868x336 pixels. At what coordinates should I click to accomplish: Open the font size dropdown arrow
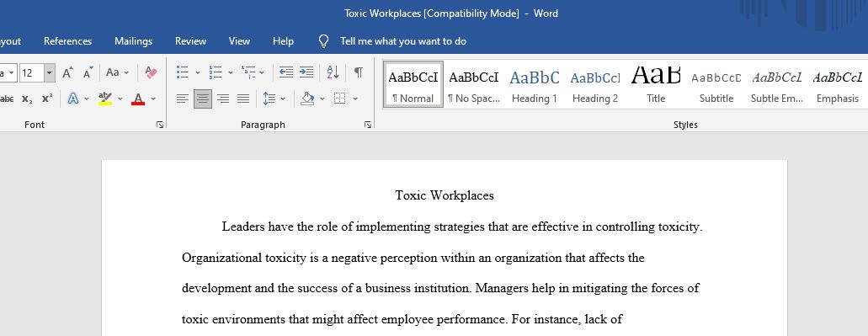(x=50, y=72)
